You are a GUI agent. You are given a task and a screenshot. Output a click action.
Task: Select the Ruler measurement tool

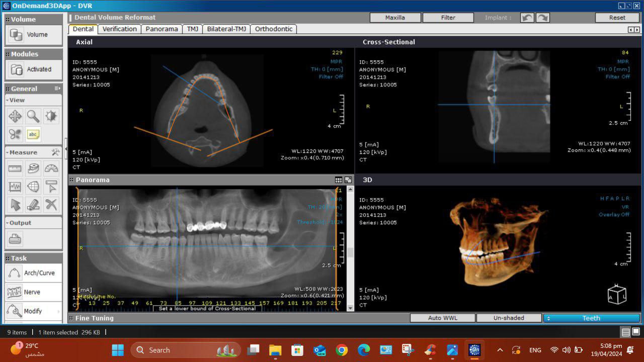pos(15,168)
